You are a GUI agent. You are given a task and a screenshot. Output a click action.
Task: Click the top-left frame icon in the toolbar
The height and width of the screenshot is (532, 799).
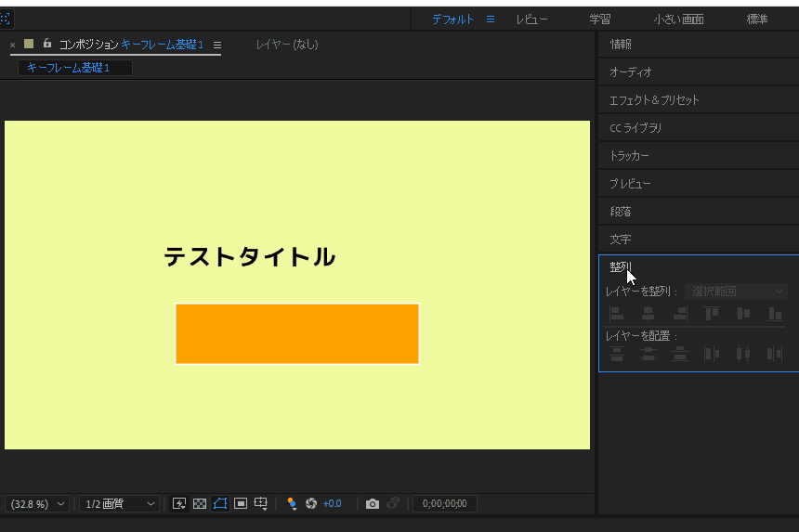(5, 19)
